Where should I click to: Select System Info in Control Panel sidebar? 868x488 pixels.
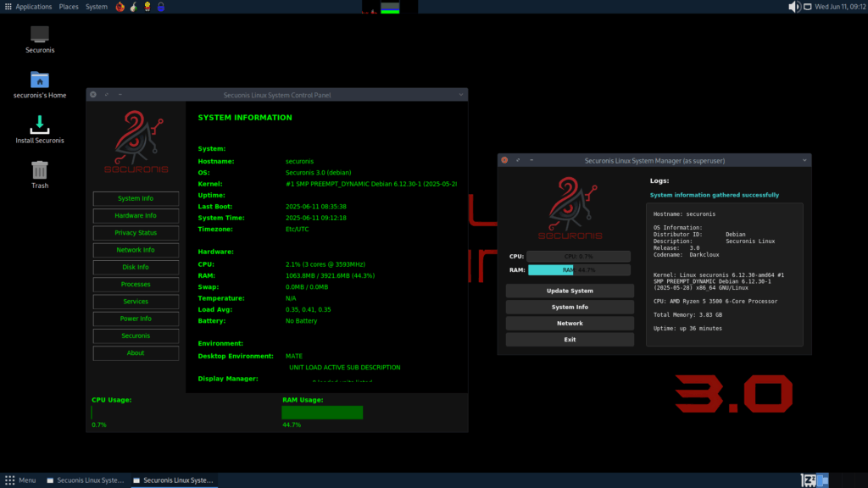tap(136, 198)
